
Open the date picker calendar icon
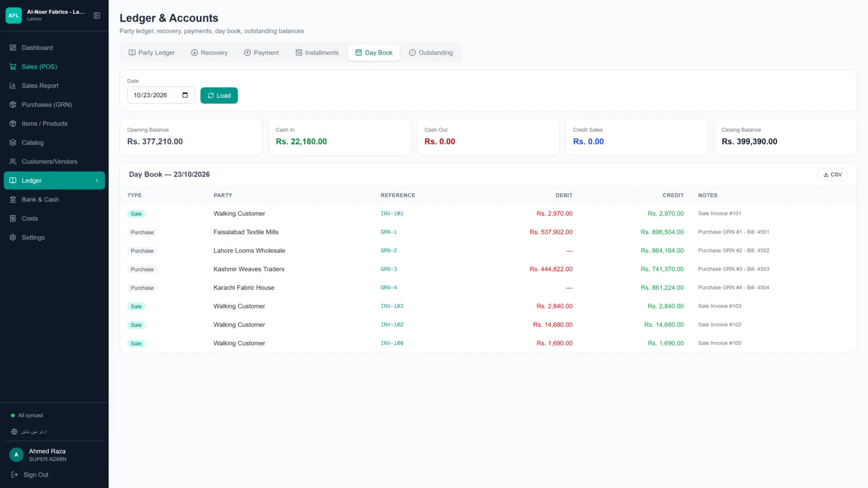coord(185,95)
